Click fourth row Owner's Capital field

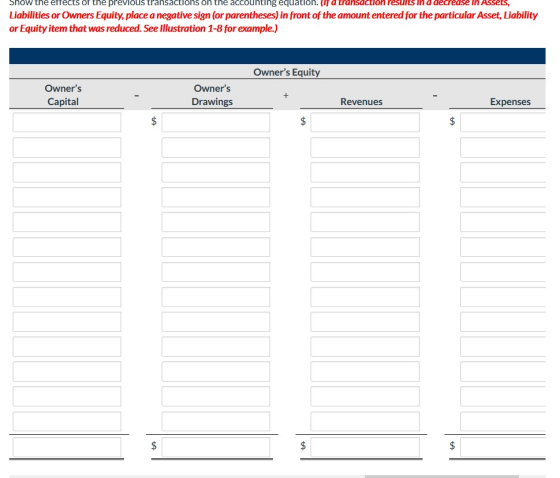67,197
